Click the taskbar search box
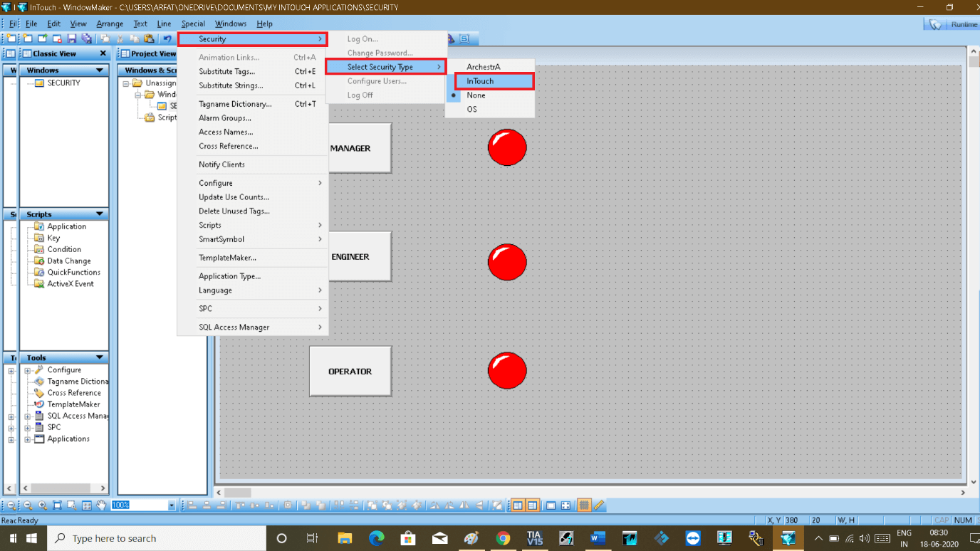Image resolution: width=980 pixels, height=551 pixels. pyautogui.click(x=157, y=538)
